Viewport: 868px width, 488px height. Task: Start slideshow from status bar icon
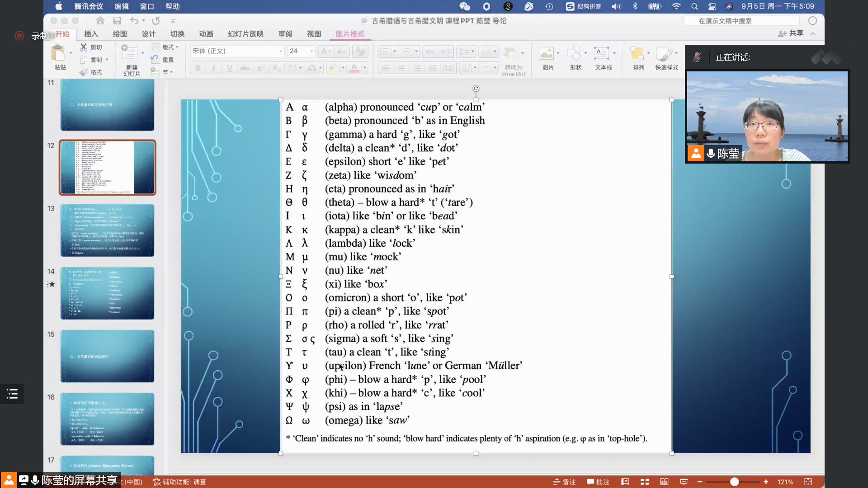point(684,482)
